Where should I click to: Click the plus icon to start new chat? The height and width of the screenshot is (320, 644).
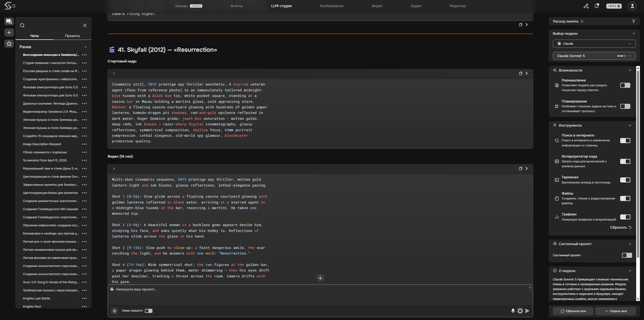coord(9,32)
